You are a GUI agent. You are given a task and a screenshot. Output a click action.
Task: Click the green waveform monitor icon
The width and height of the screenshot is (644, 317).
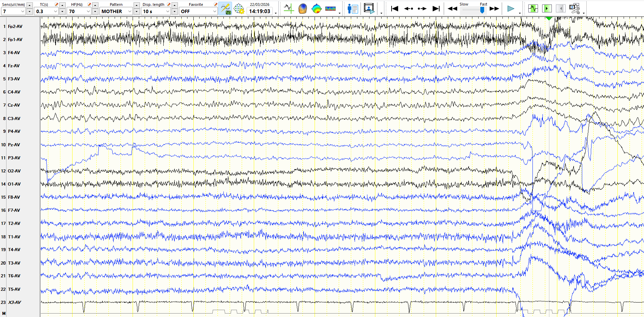[533, 8]
